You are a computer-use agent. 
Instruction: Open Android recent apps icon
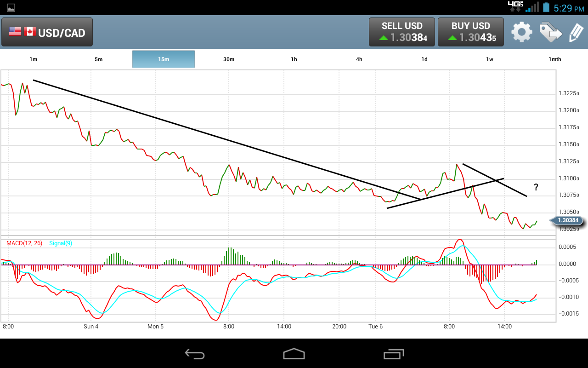tap(393, 354)
